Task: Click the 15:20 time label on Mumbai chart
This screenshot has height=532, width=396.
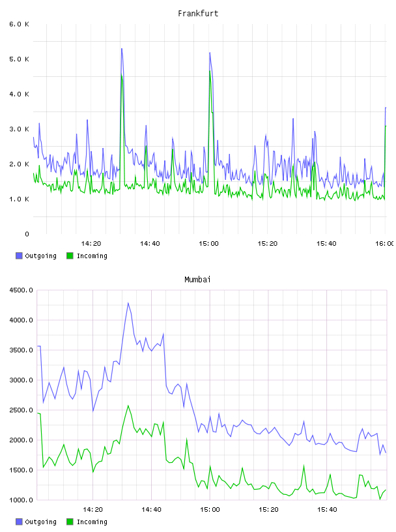Action: click(x=268, y=509)
